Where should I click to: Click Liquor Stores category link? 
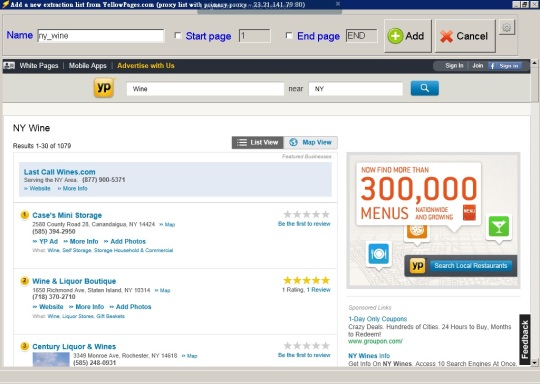pos(77,316)
